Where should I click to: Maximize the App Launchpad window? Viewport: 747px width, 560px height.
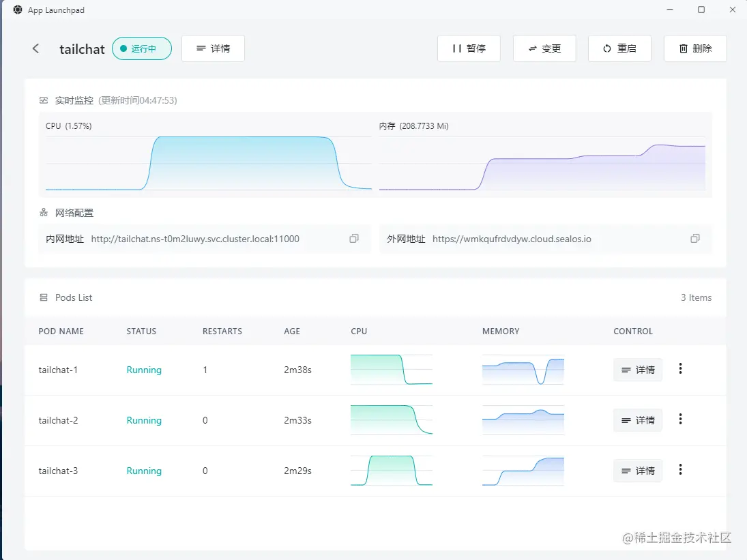(x=701, y=10)
